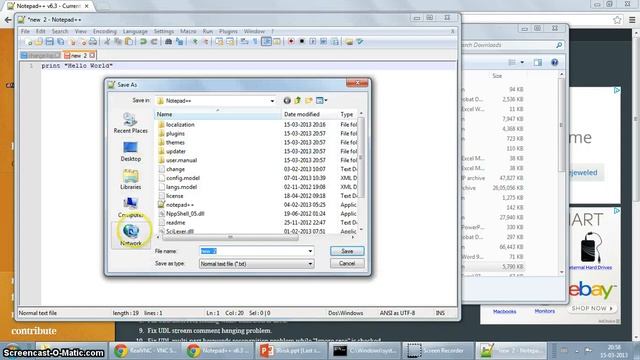Create new folder in Save As dialog
The height and width of the screenshot is (360, 640).
(309, 100)
